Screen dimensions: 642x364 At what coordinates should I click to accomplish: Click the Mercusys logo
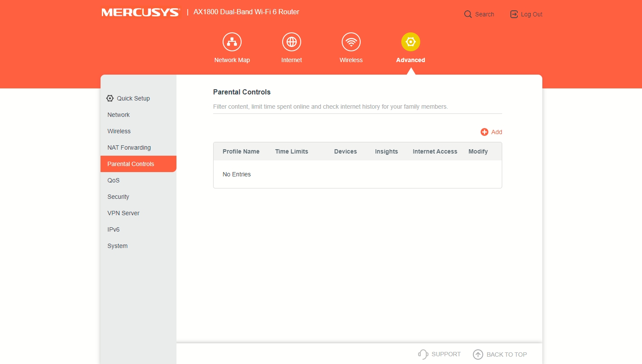tap(140, 13)
